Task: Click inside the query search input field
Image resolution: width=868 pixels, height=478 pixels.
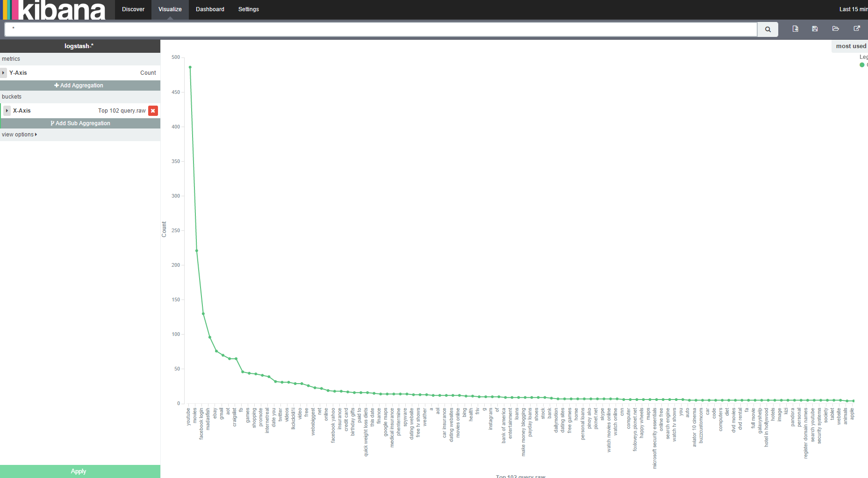Action: 374,29
